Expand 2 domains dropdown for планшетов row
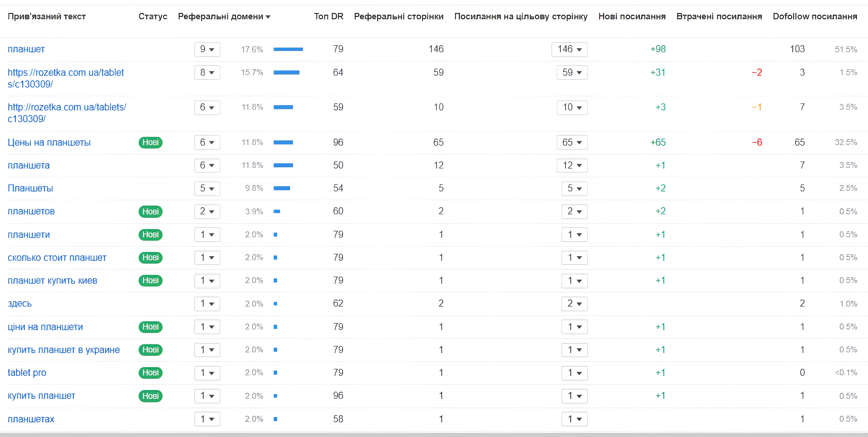 207,211
